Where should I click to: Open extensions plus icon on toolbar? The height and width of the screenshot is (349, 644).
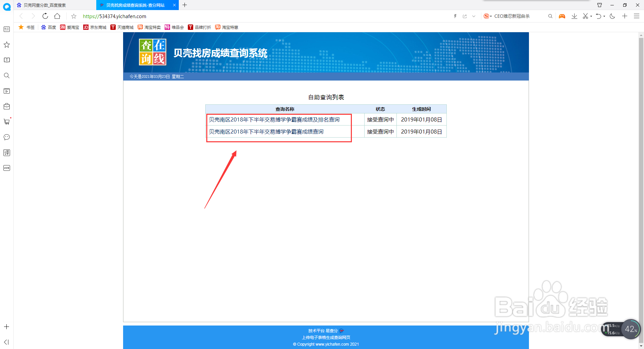(625, 16)
